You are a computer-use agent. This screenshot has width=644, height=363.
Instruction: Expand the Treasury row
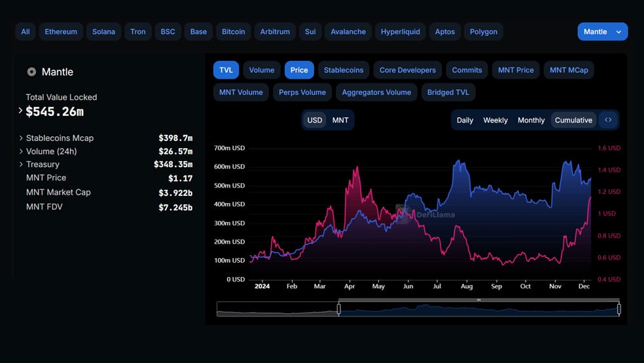[21, 164]
